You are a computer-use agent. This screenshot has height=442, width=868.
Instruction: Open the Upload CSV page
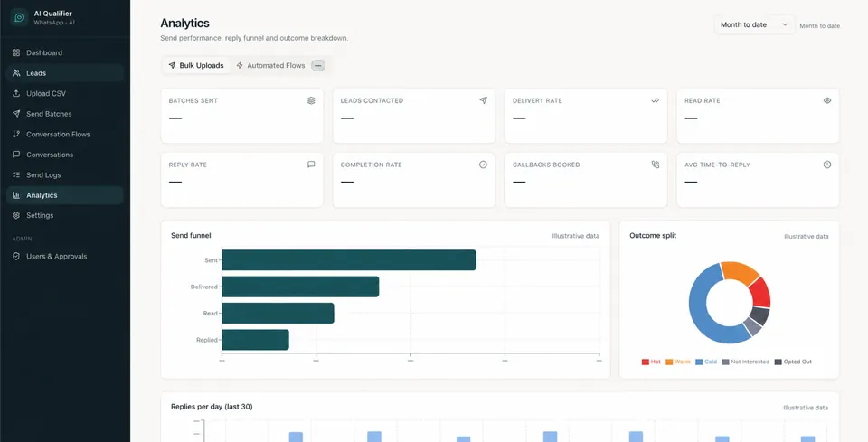(x=65, y=93)
